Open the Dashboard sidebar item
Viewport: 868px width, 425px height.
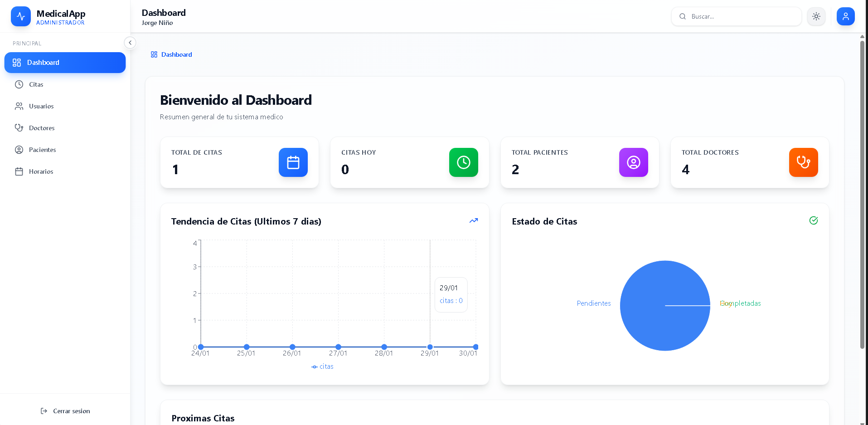65,63
